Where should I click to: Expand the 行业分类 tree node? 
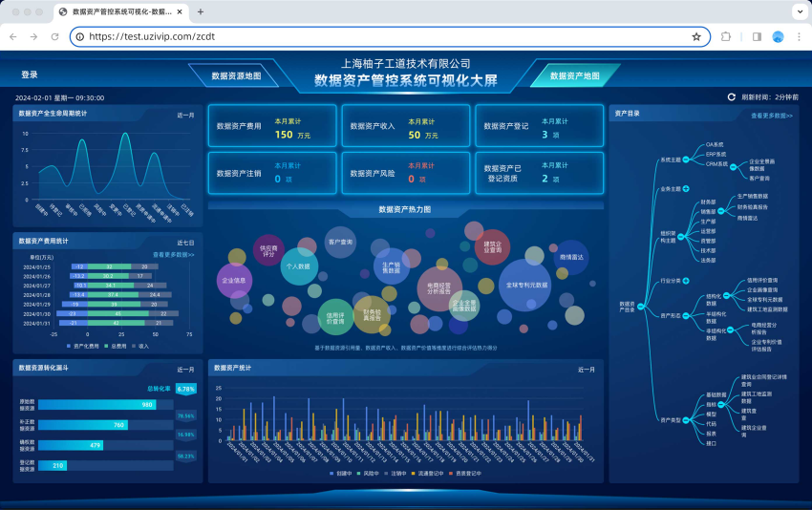pos(686,281)
